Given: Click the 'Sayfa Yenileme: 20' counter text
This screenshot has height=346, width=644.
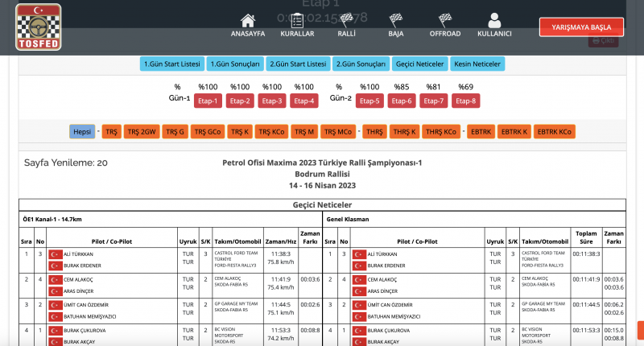Looking at the screenshot, I should [x=66, y=163].
